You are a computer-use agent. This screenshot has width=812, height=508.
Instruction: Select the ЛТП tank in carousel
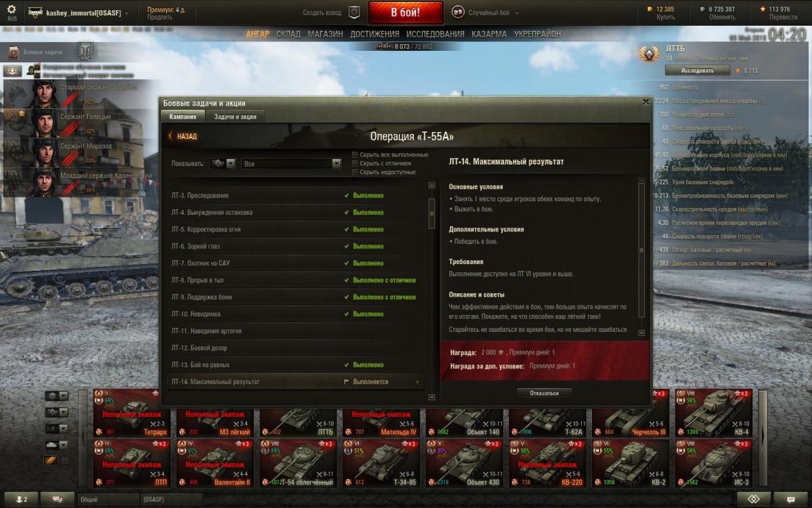131,463
